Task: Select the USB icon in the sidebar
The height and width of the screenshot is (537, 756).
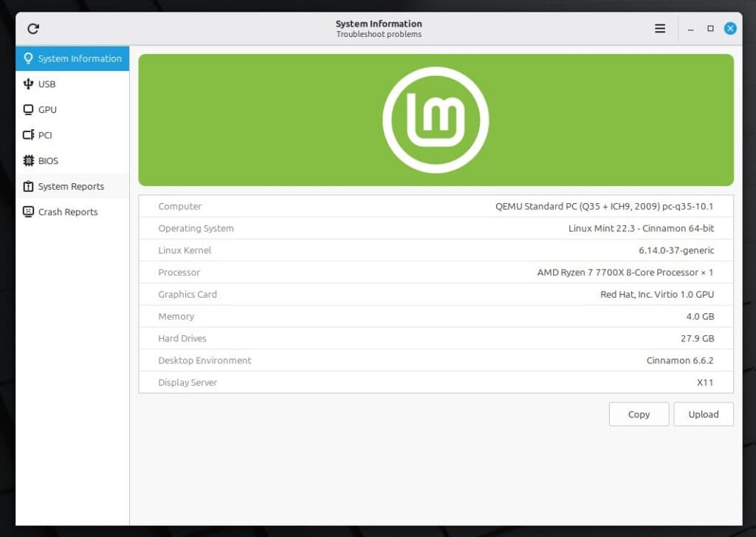Action: tap(30, 83)
